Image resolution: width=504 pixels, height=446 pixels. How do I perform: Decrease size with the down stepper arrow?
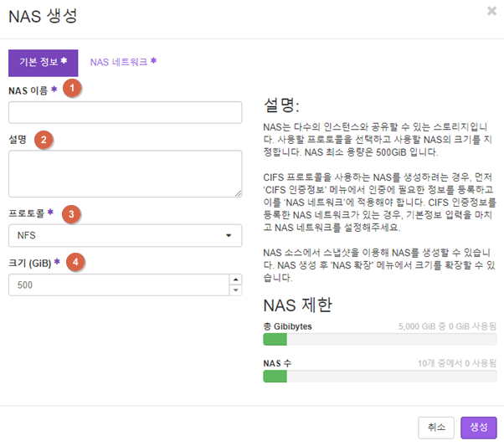coord(235,290)
